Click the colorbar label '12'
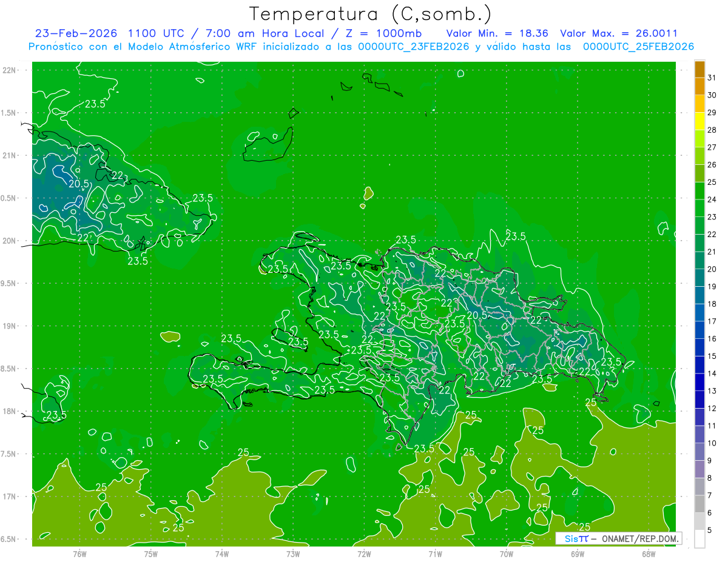This screenshot has width=728, height=562. [x=712, y=409]
